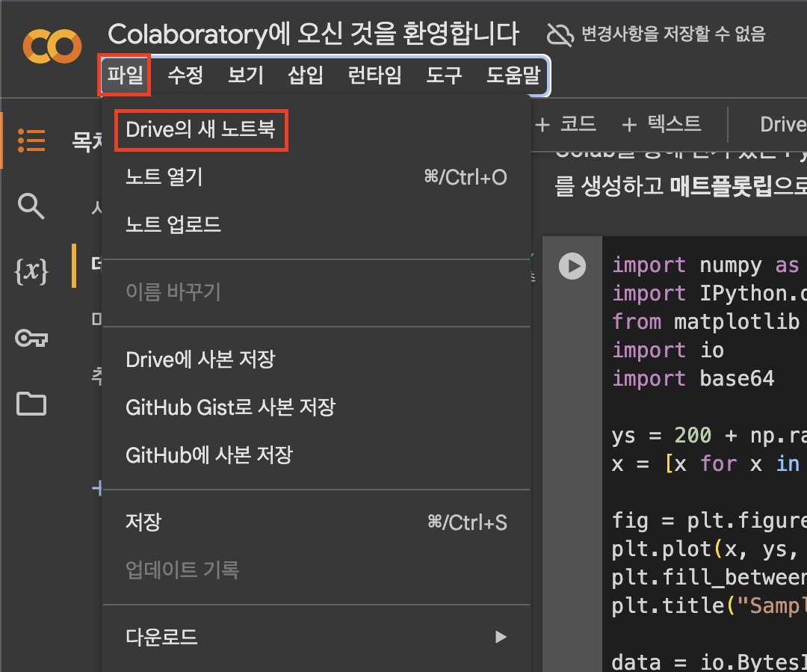Choose Drive의 새 노트북 menu entry
The width and height of the screenshot is (807, 672).
[316, 130]
